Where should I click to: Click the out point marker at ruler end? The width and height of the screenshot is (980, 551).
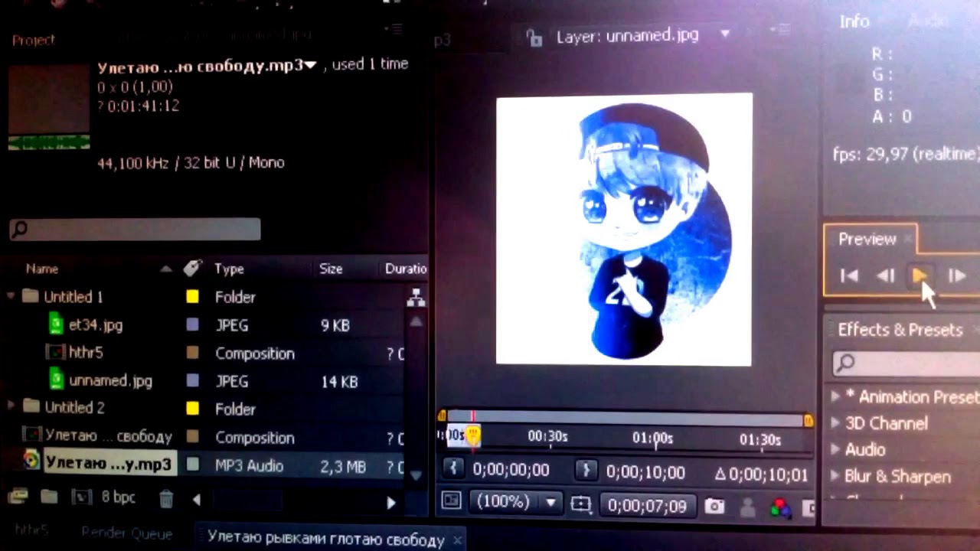pyautogui.click(x=808, y=420)
